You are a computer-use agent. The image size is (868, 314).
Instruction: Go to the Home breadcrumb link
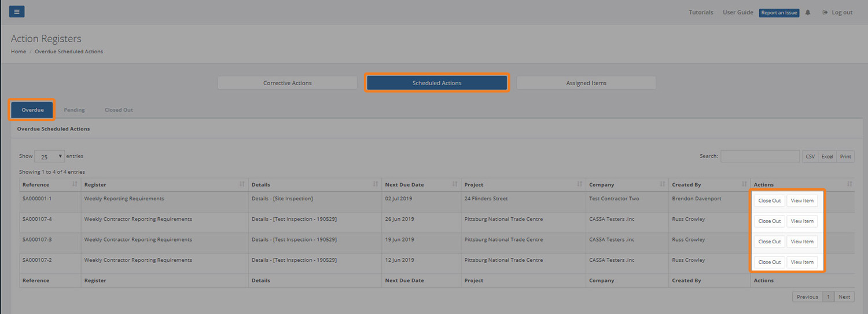[19, 52]
